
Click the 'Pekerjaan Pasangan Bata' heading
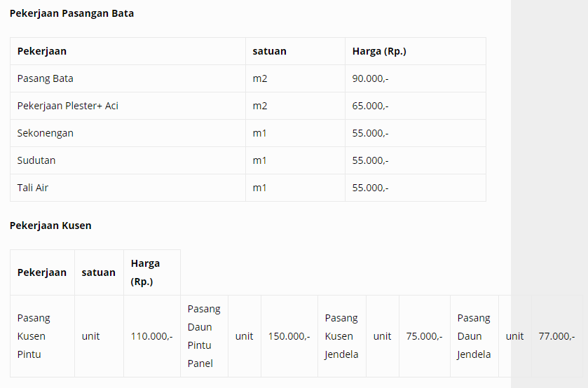pyautogui.click(x=71, y=13)
